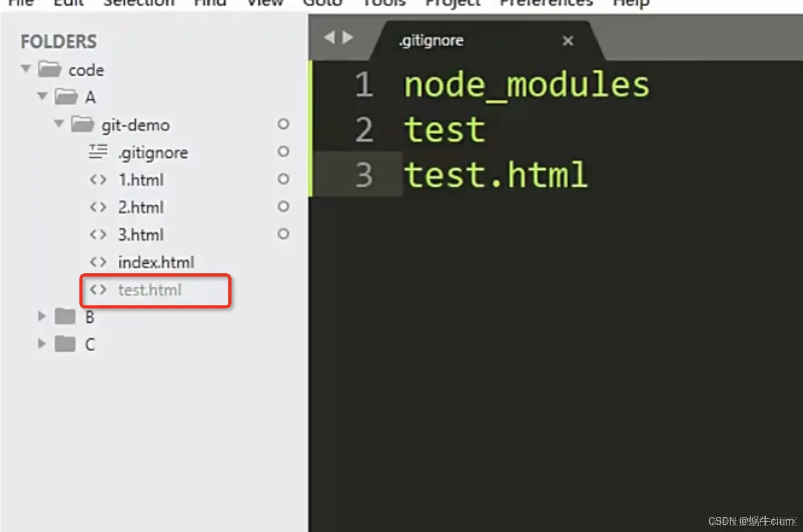The image size is (803, 532).
Task: Go to next tab with right arrow
Action: click(x=348, y=37)
